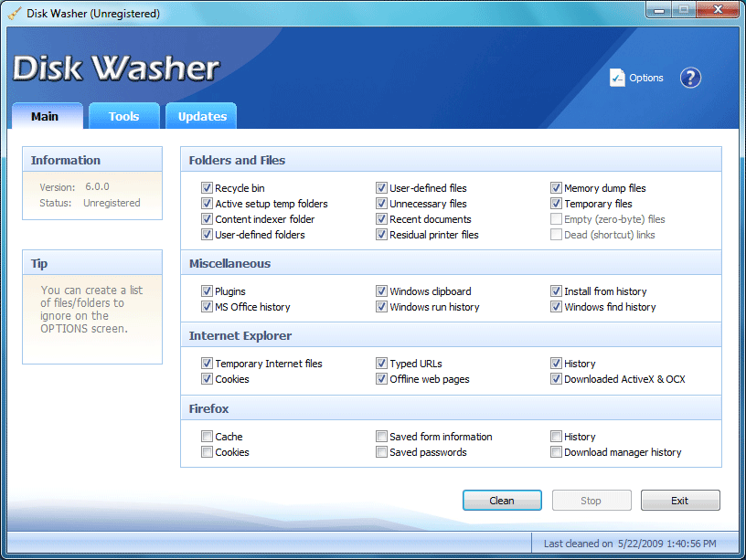Image resolution: width=746 pixels, height=560 pixels.
Task: Start cleaning with the Clean button
Action: coord(502,500)
